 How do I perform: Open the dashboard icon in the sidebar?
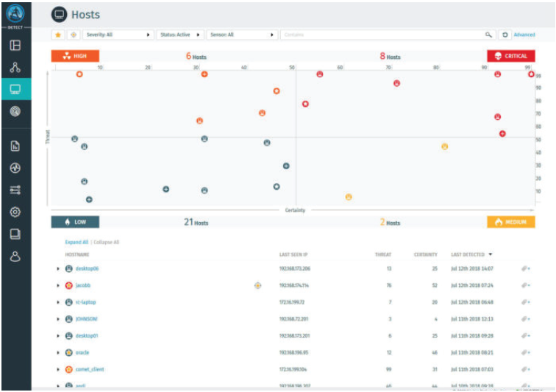coord(15,45)
